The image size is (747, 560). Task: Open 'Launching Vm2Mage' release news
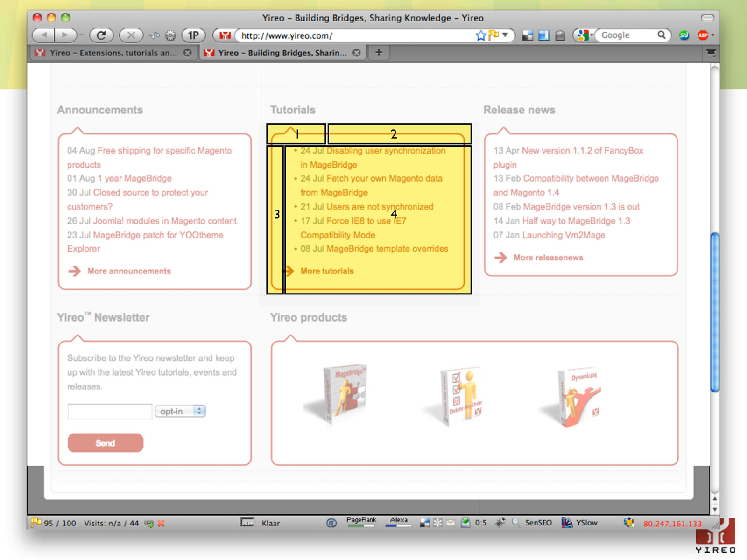[564, 235]
